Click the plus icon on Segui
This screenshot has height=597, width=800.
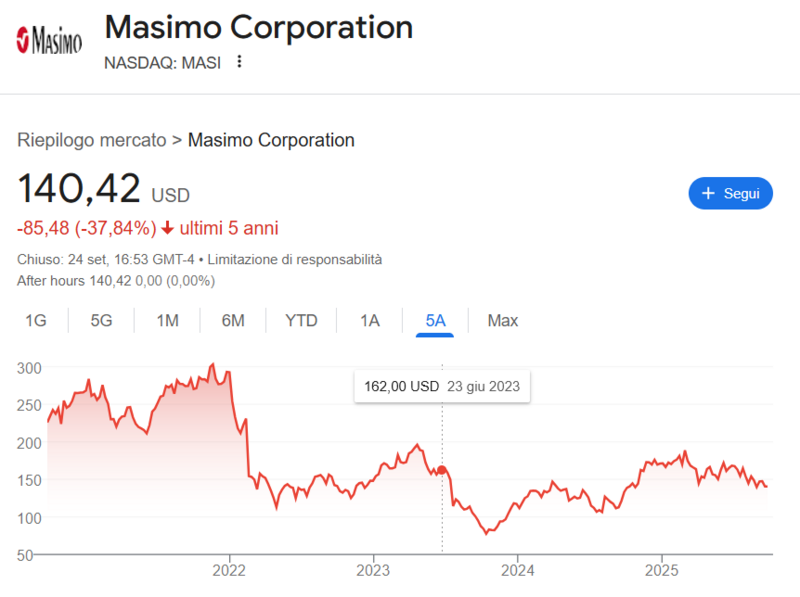[x=708, y=193]
